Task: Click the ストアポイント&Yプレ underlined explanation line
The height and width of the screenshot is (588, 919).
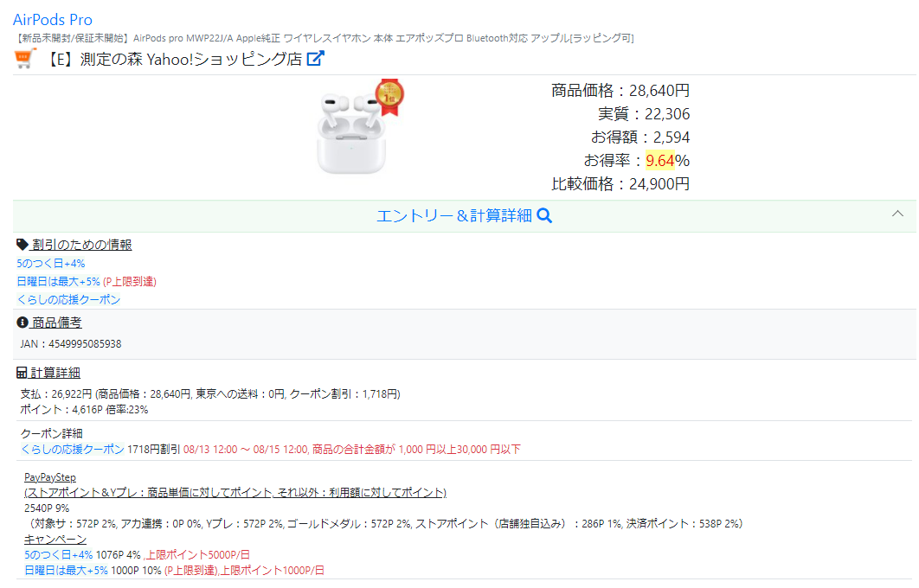Action: tap(235, 493)
